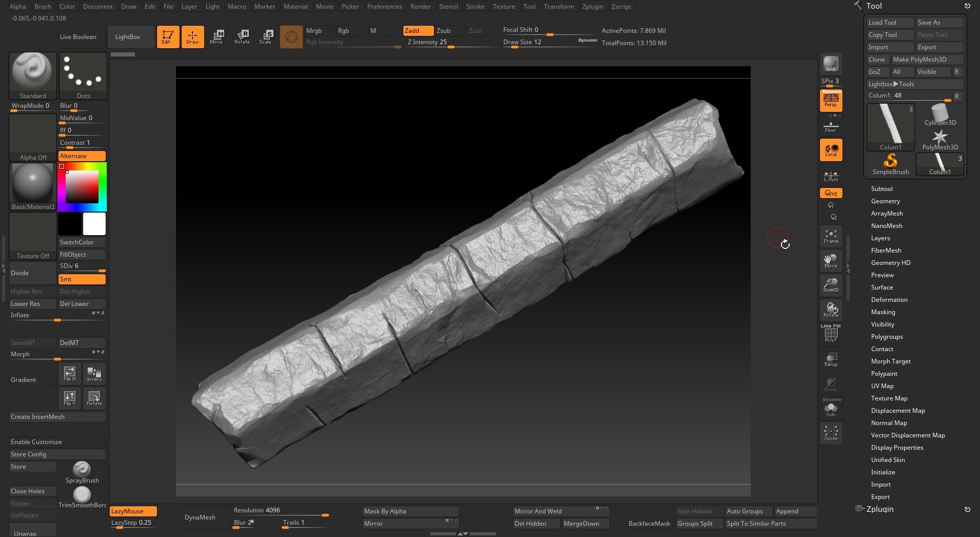Adjust the Draw Size slider
The image size is (980, 537).
pyautogui.click(x=549, y=43)
